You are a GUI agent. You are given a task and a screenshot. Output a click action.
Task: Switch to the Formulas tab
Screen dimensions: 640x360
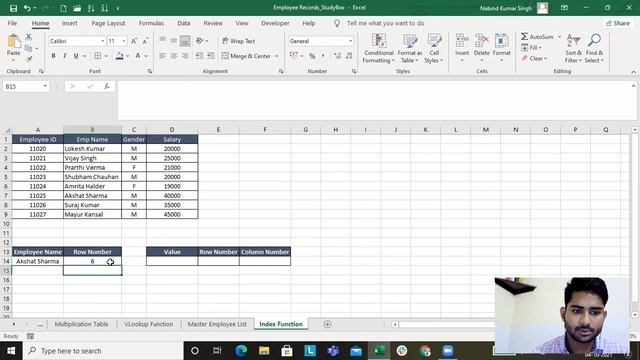point(151,23)
